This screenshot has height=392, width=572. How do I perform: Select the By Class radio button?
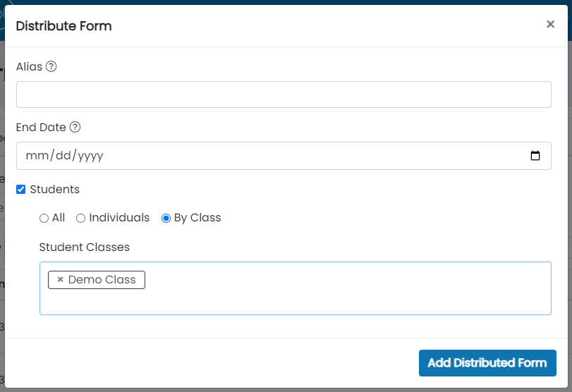point(166,218)
